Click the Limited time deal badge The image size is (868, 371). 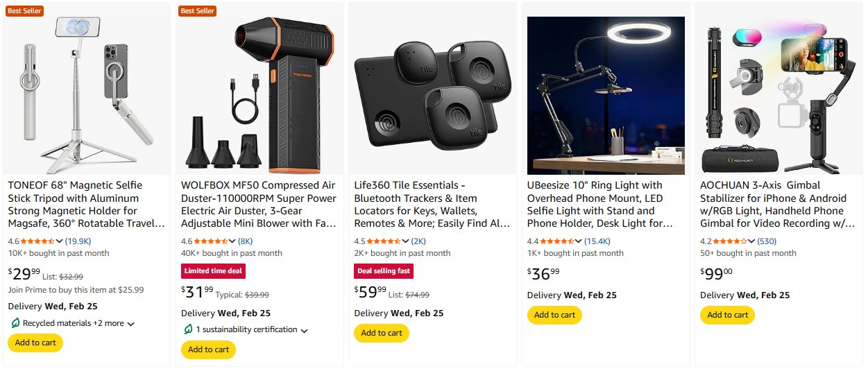click(x=213, y=270)
